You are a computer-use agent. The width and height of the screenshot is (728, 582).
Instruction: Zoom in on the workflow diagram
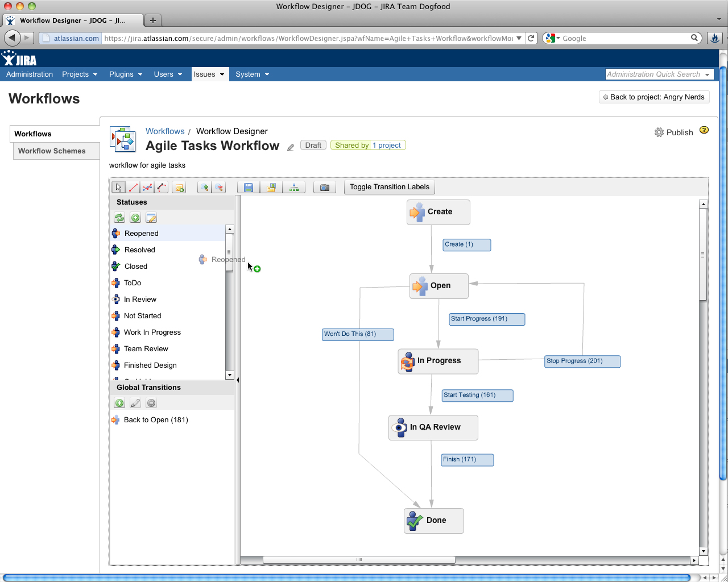204,187
